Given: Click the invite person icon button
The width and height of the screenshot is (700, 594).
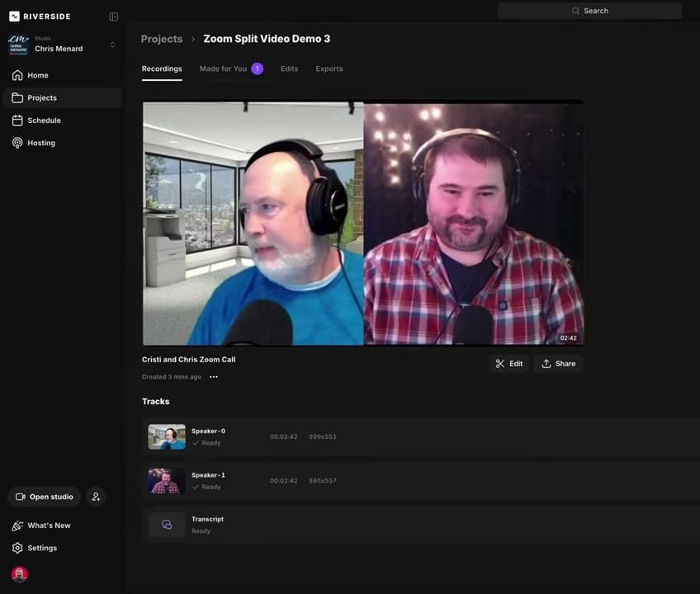Looking at the screenshot, I should tap(96, 497).
